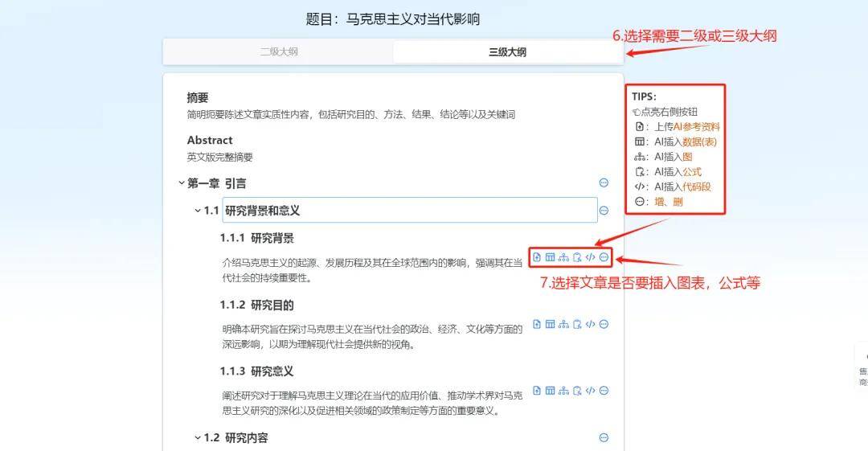Insert AI diagram for 1.1.1 研究背景
This screenshot has height=451, width=868.
click(x=563, y=257)
